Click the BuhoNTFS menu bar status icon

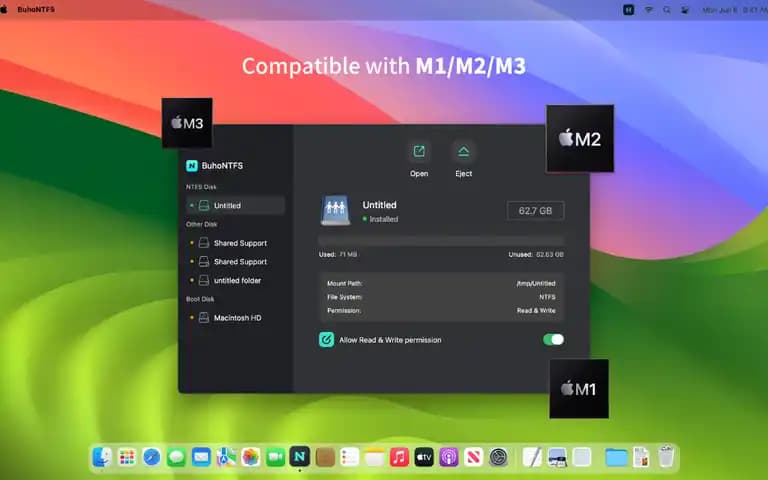(x=628, y=9)
